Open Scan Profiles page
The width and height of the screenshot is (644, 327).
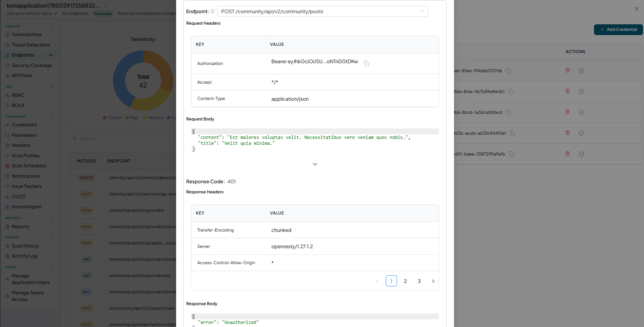point(26,156)
